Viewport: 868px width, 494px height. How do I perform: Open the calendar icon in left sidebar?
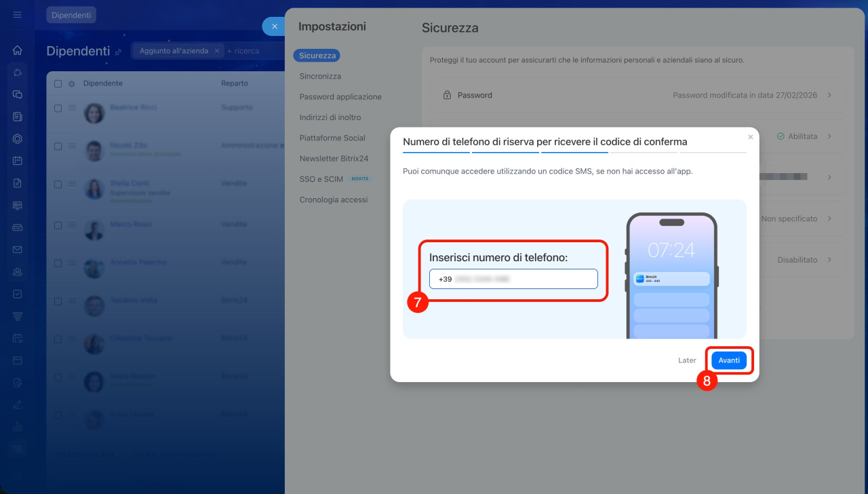18,161
